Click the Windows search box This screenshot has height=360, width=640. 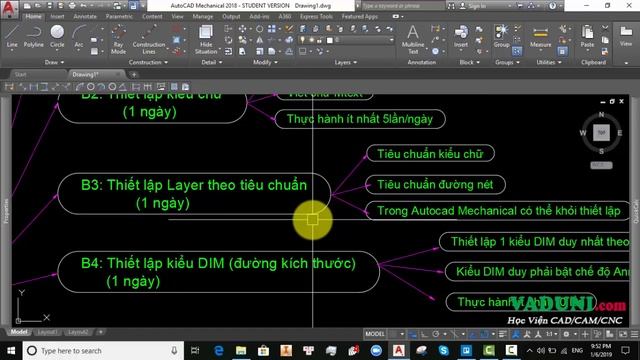click(x=103, y=350)
